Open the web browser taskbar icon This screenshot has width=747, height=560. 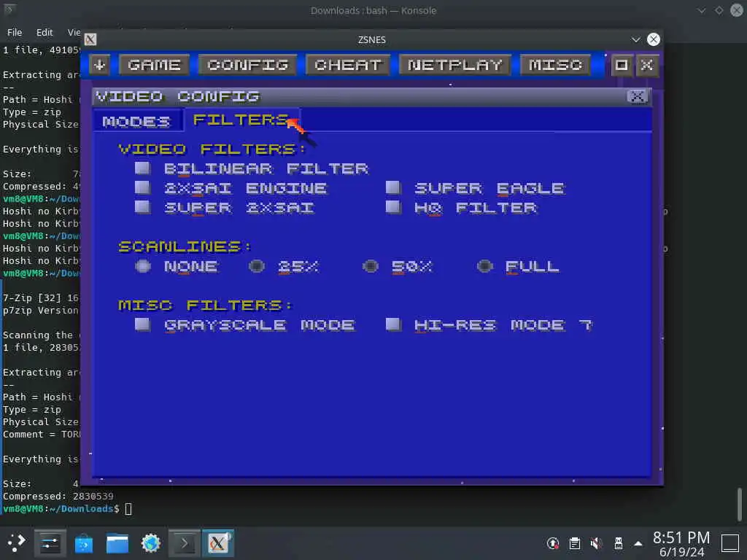click(x=150, y=542)
